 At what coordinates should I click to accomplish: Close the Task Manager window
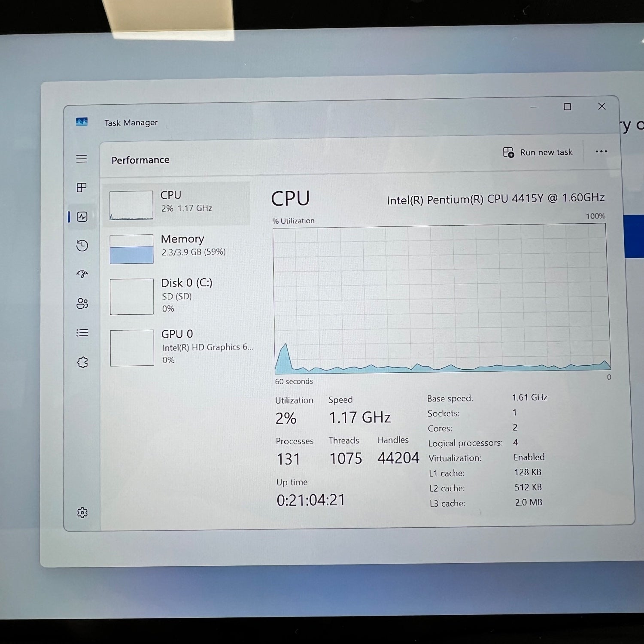pyautogui.click(x=602, y=106)
